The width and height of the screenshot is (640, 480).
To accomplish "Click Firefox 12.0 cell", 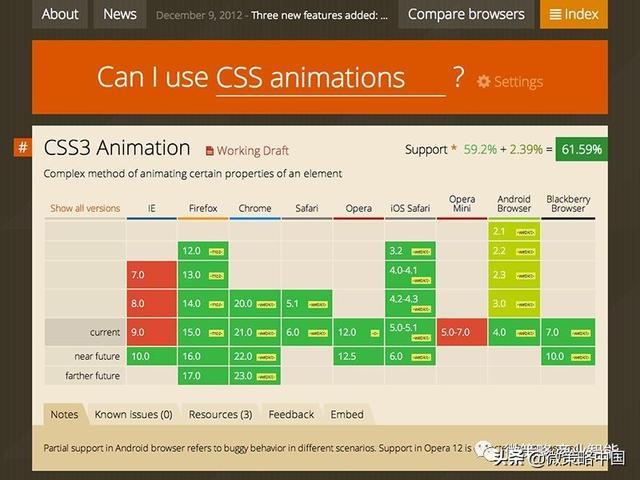I will pos(203,251).
